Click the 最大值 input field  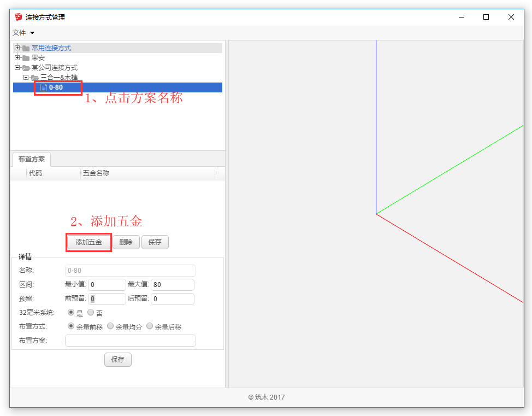172,285
